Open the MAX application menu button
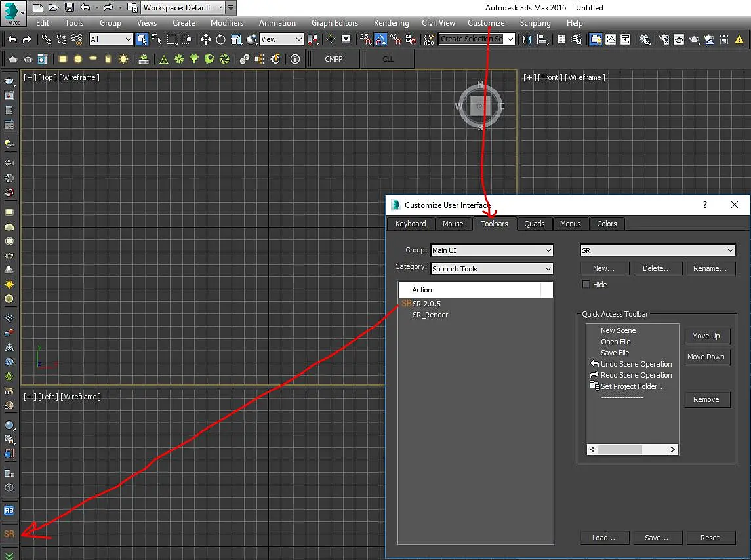Viewport: 751px width, 560px height. tap(13, 13)
